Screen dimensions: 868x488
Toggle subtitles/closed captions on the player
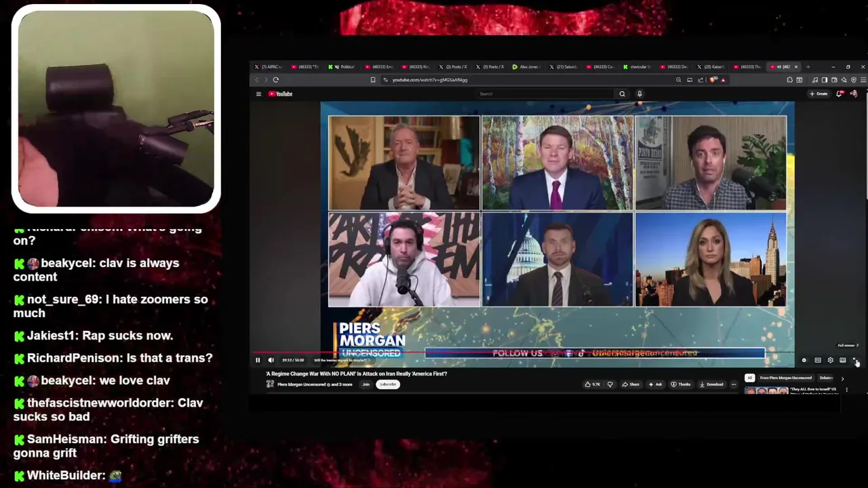pyautogui.click(x=818, y=360)
